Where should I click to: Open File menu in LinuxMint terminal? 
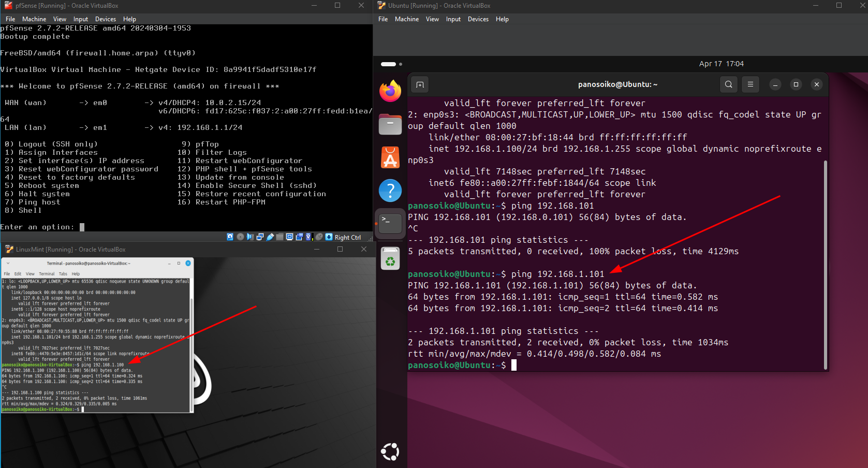(x=7, y=274)
